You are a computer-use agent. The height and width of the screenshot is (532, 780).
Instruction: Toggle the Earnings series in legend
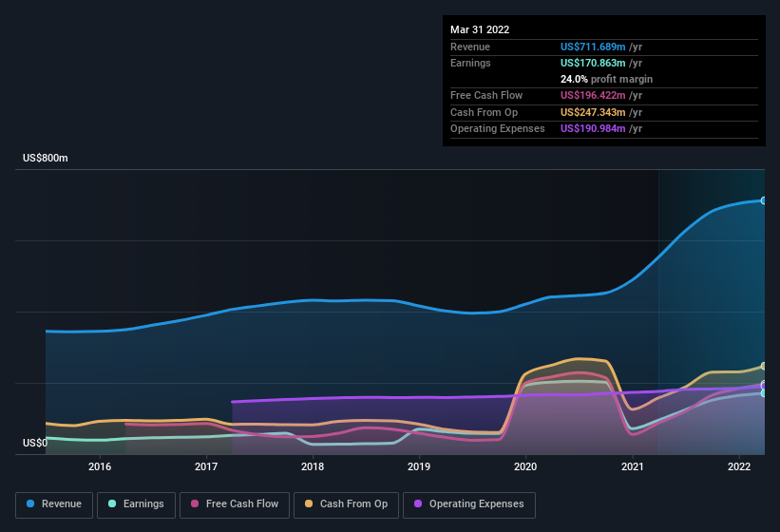(x=136, y=504)
